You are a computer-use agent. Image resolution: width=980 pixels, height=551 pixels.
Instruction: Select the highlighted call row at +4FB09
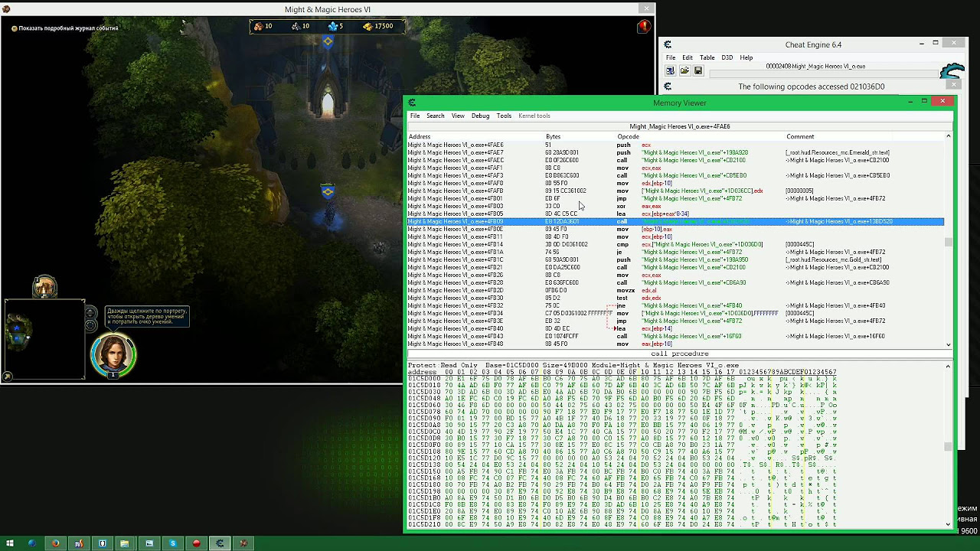coord(675,221)
